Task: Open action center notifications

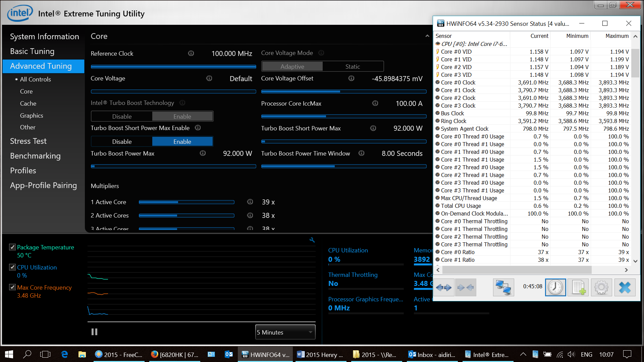Action: point(627,354)
